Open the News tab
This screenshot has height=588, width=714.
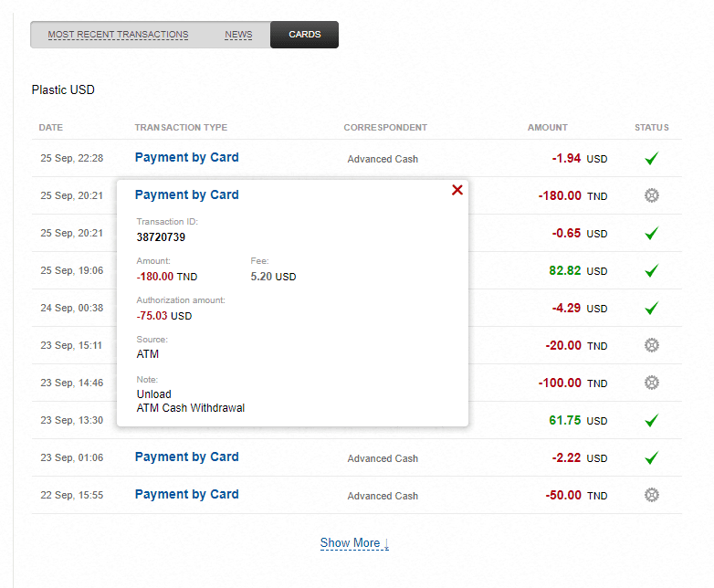(238, 35)
